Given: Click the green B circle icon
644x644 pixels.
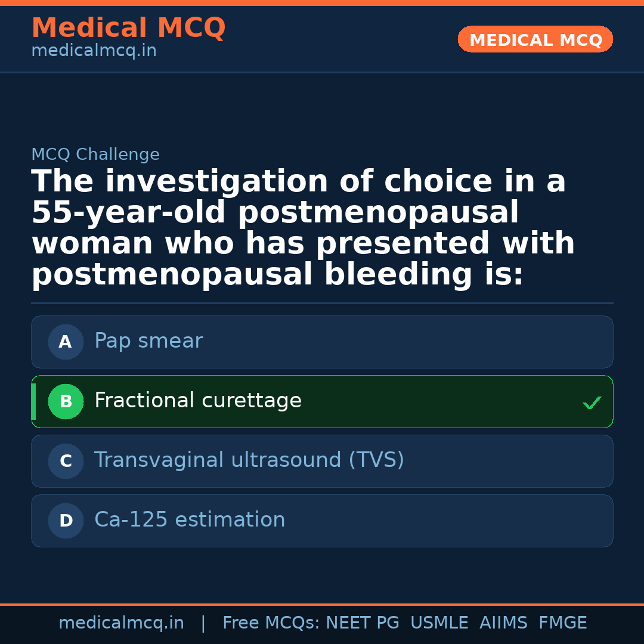Looking at the screenshot, I should click(66, 401).
